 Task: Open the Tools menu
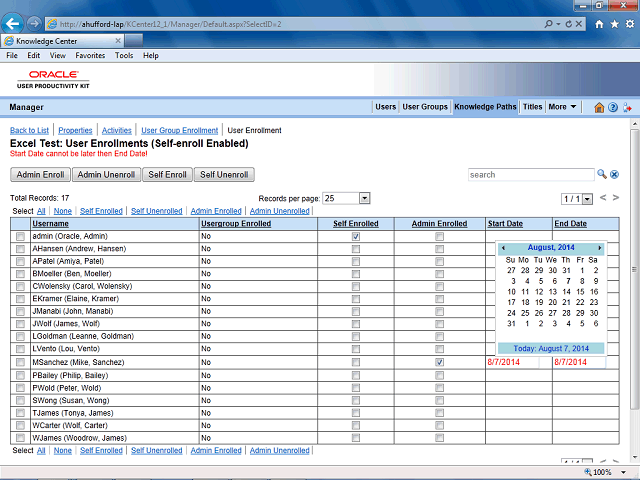click(x=124, y=56)
